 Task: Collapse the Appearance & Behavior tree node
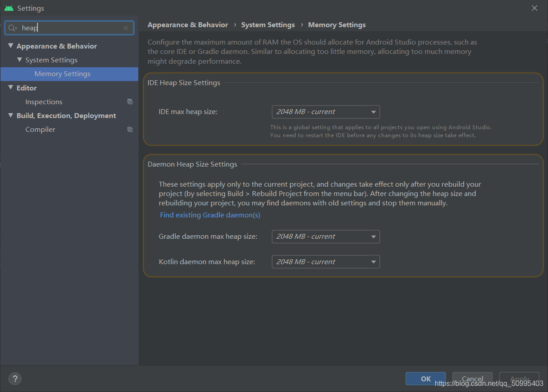click(11, 46)
